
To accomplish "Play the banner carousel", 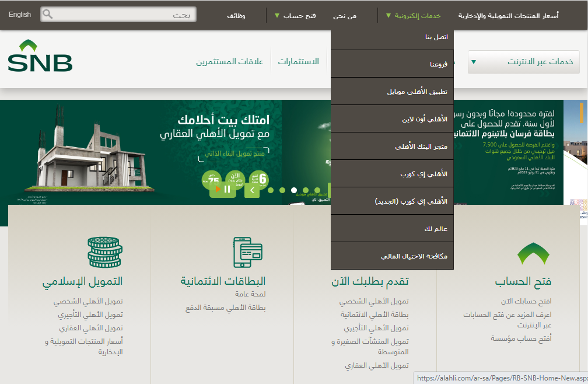I will click(x=218, y=190).
